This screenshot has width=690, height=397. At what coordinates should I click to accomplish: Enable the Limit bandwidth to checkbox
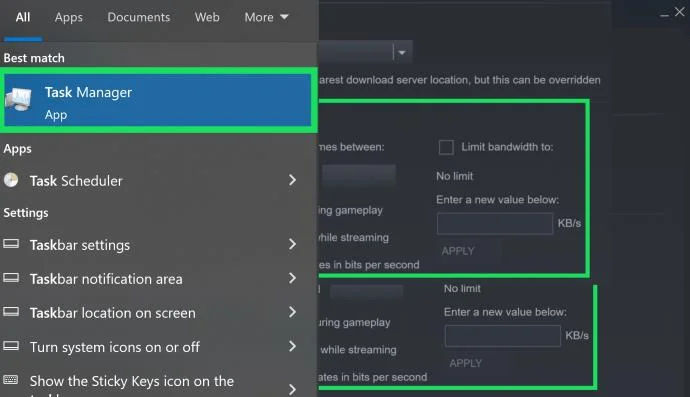446,147
